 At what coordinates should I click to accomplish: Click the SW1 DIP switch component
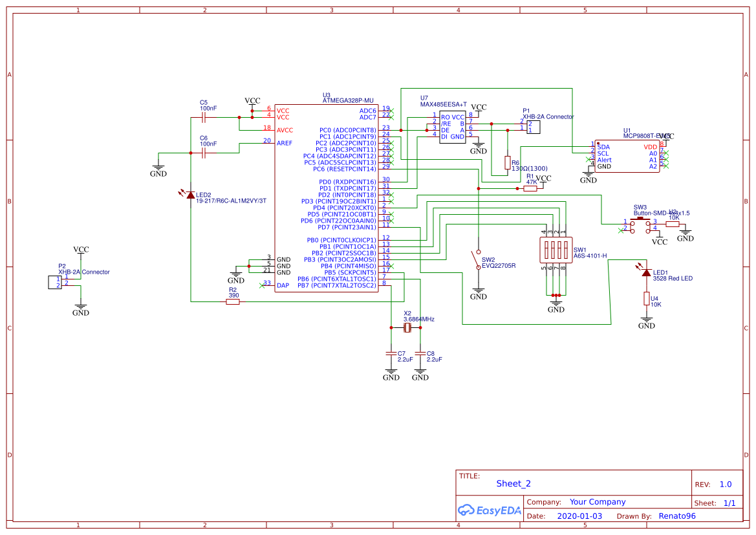[x=555, y=249]
